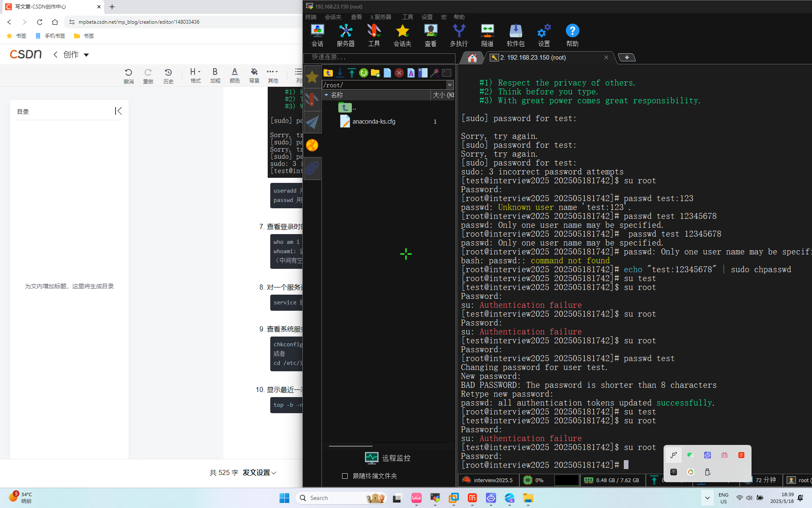Click the 颜色 text color button
Screen dimensions: 812x508
click(x=235, y=75)
